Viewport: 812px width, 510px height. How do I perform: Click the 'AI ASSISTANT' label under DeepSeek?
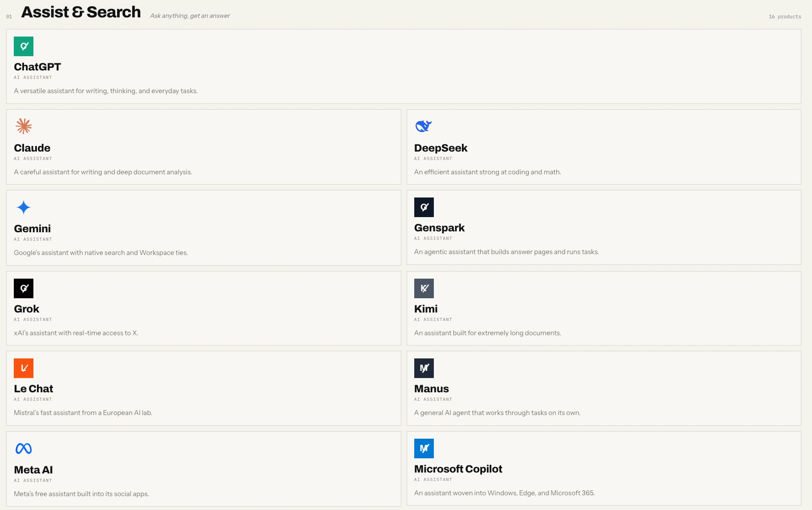(x=433, y=159)
